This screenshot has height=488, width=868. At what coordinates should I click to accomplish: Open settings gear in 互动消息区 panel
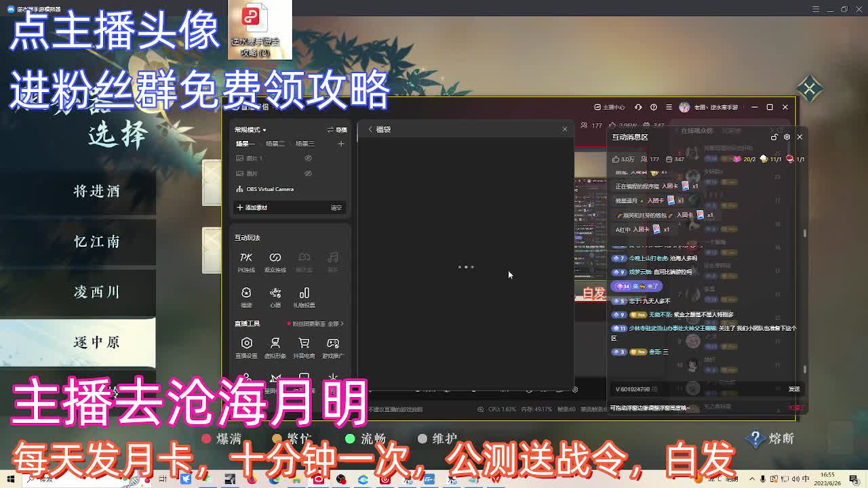787,137
